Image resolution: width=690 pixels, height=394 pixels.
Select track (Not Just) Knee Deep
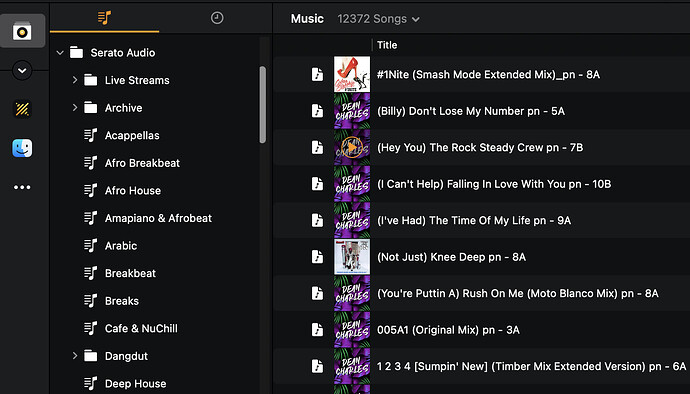pyautogui.click(x=451, y=257)
